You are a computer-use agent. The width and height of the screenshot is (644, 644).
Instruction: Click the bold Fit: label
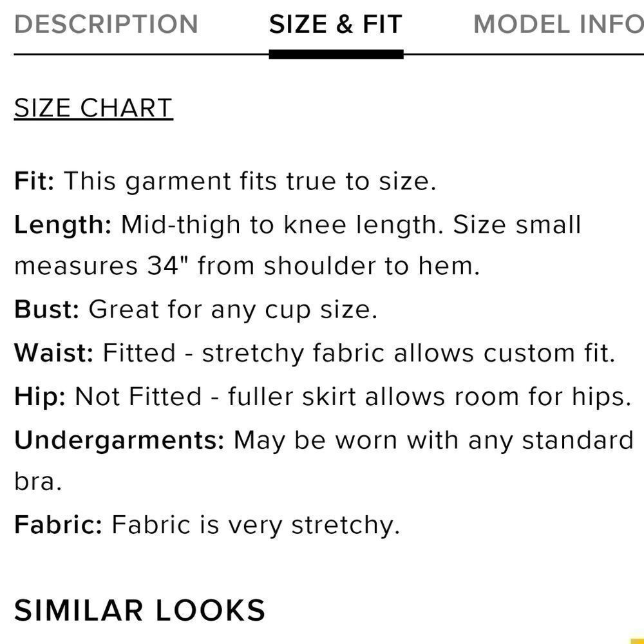[x=35, y=182]
